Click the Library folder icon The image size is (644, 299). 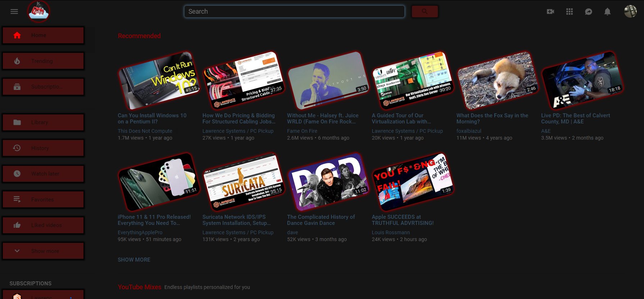click(17, 122)
